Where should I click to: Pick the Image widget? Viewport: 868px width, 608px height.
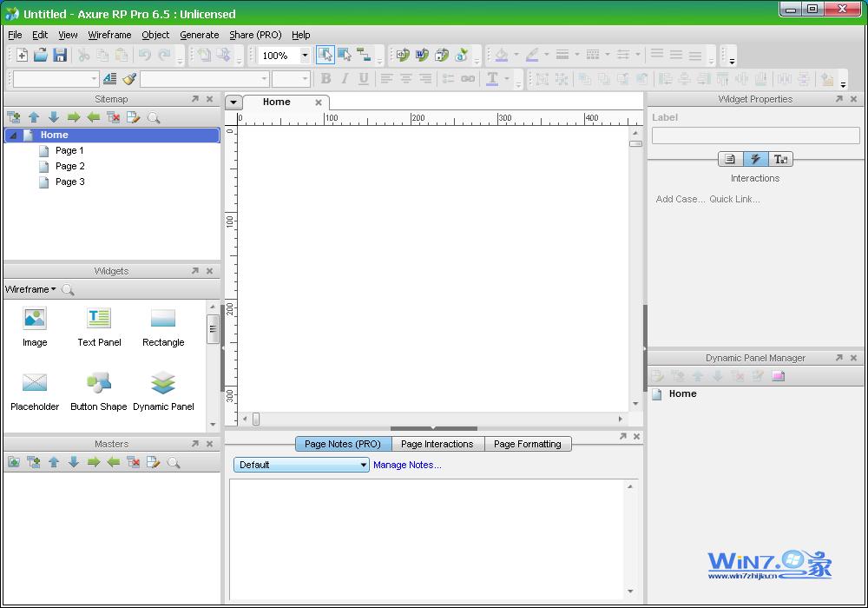[35, 327]
